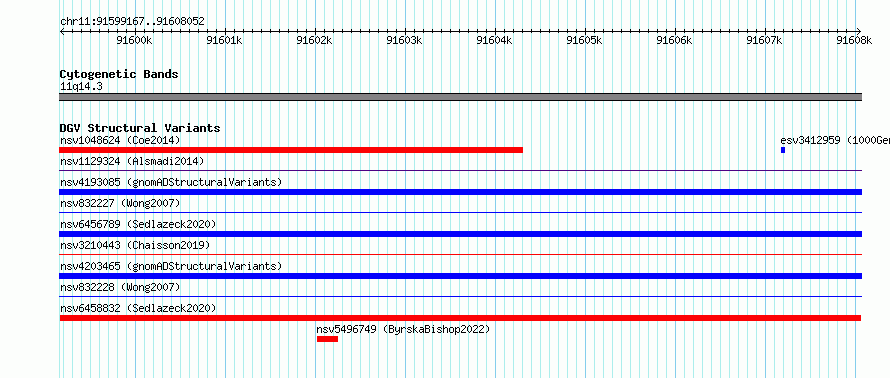Select the blue nsv6456789 variant bar

461,234
